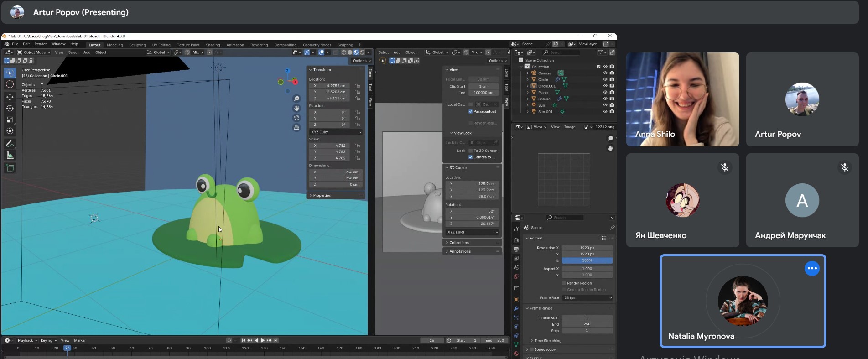Select the Rotate tool in left toolbar
This screenshot has height=359, width=868.
[x=10, y=108]
